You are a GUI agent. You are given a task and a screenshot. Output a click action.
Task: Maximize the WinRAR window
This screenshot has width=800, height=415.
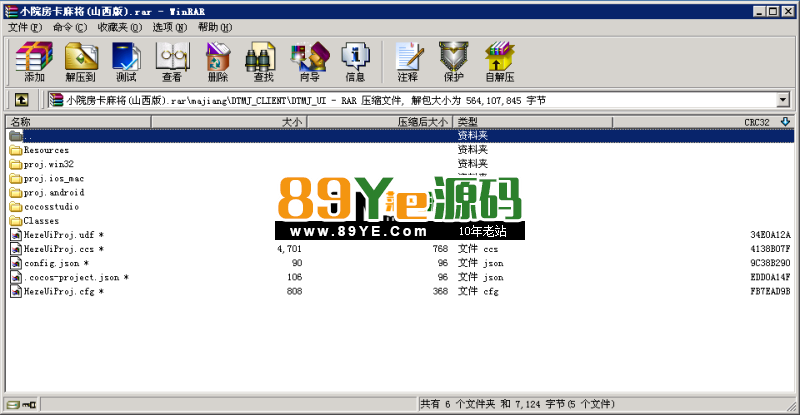click(x=773, y=11)
